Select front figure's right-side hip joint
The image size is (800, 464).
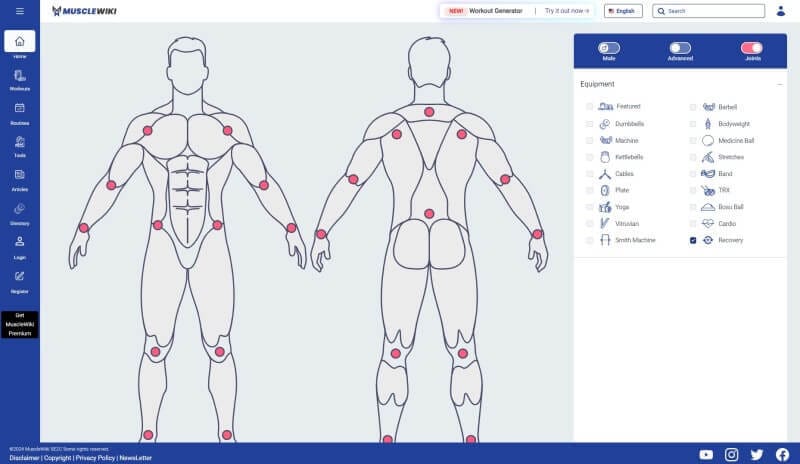pos(217,225)
